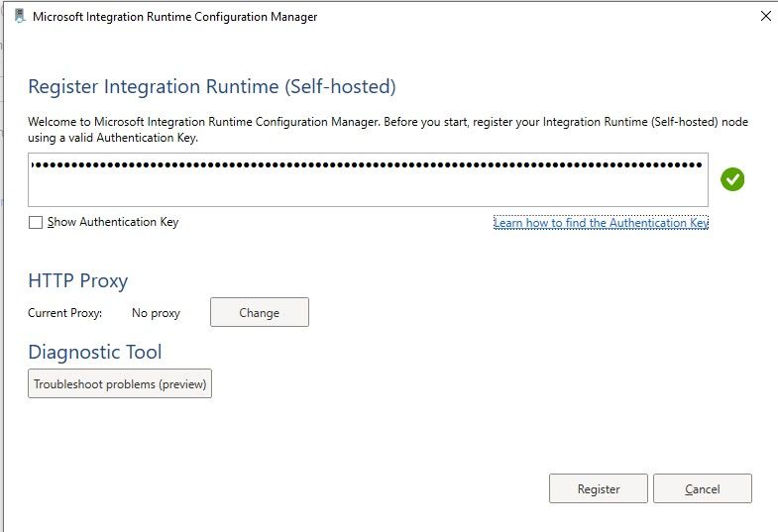Select the HTTP Proxy section heading

[78, 281]
